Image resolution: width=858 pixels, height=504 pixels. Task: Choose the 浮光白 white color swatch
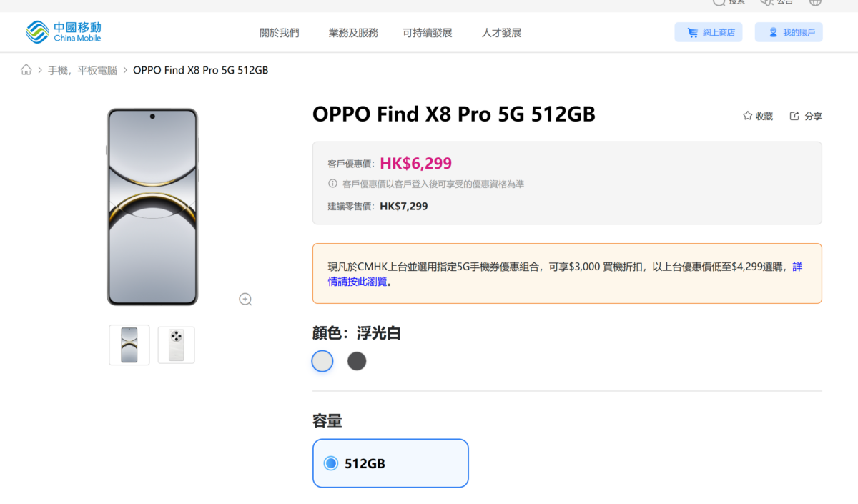pyautogui.click(x=322, y=361)
